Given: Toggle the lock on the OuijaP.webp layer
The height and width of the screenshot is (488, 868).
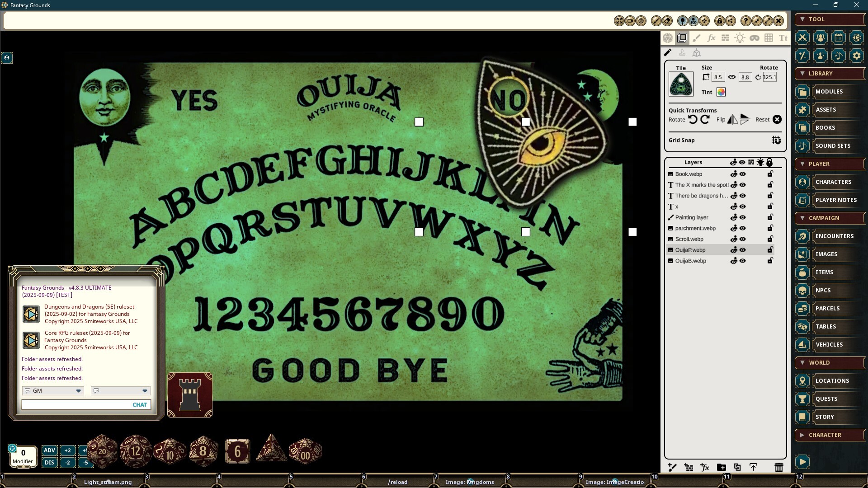Looking at the screenshot, I should pos(770,249).
